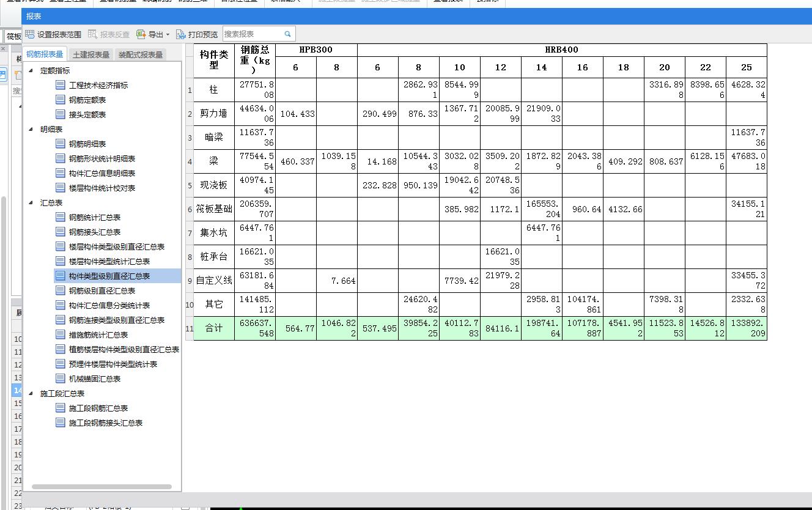Open 植筋楼层构件类型级别直径汇总表 report icon
The image size is (812, 510).
pyautogui.click(x=60, y=349)
